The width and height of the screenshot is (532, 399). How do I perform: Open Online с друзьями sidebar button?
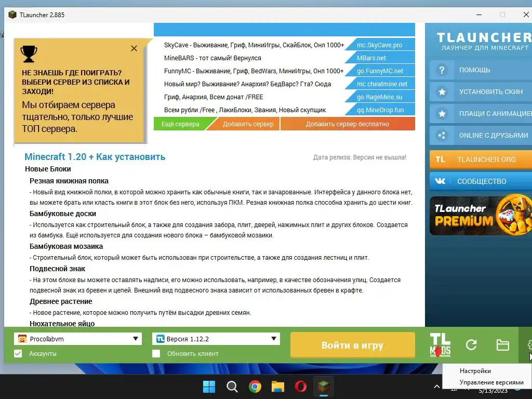point(481,136)
